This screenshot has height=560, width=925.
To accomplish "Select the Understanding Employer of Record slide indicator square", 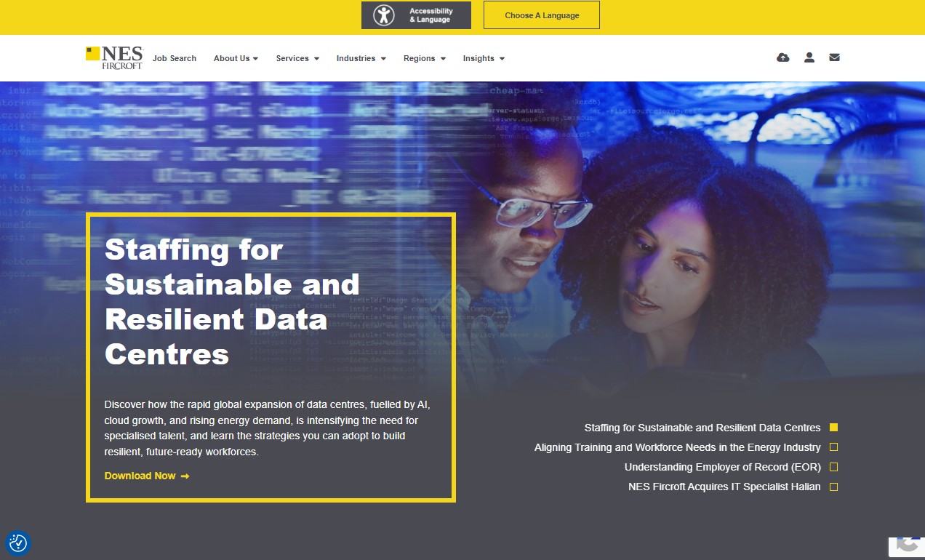I will [x=834, y=467].
